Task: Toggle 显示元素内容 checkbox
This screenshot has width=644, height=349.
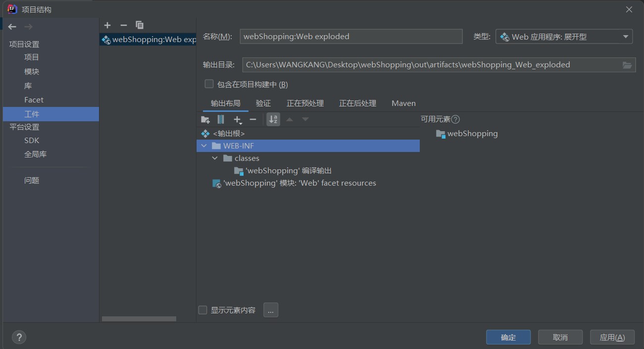Action: pyautogui.click(x=202, y=310)
